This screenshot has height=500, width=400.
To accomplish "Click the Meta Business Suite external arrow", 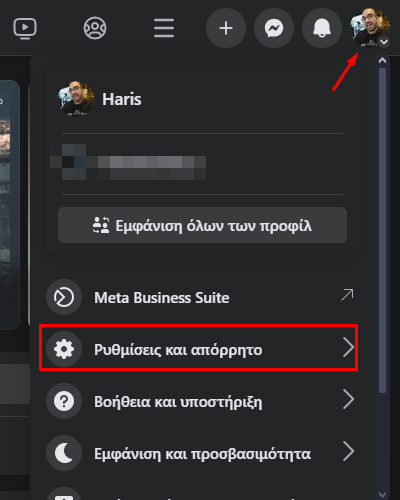I will coord(347,295).
